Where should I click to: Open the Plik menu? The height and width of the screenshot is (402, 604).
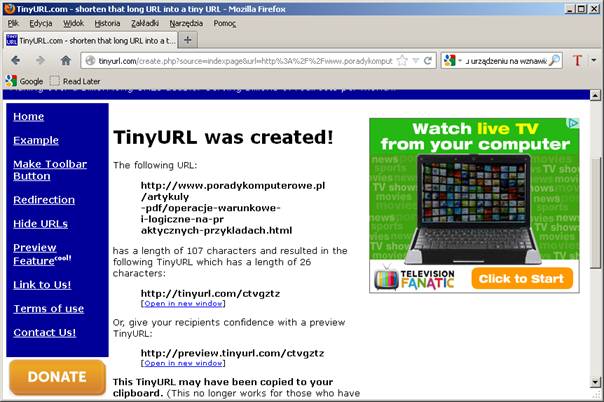(13, 23)
